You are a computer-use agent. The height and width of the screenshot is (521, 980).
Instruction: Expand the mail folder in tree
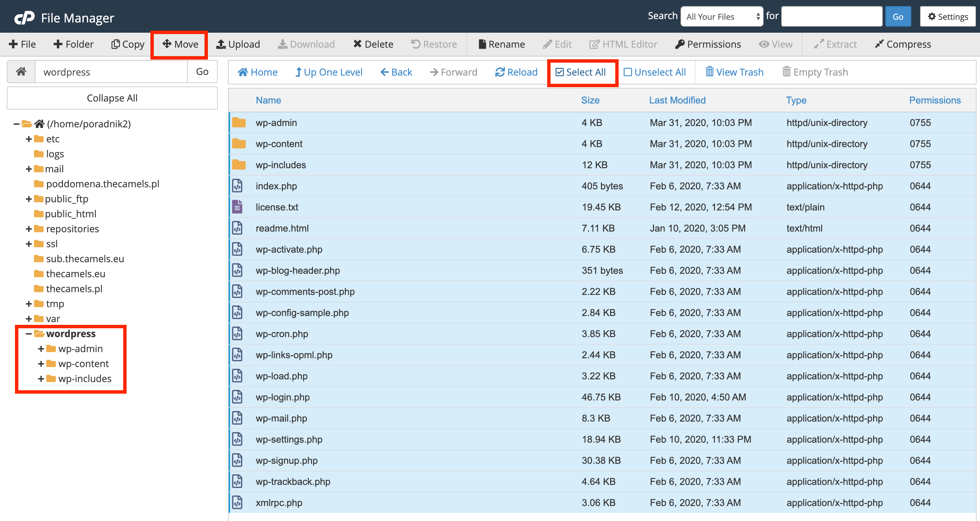click(29, 169)
